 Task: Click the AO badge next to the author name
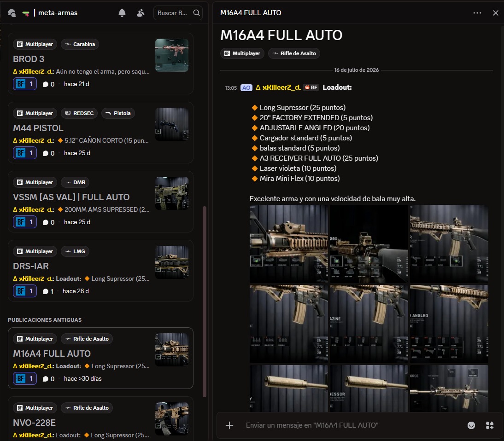point(246,87)
